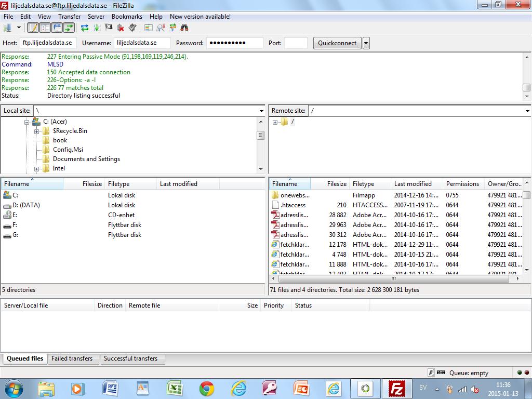Select the F: removable disk entry
Viewport: 532px width, 399px height.
click(15, 224)
